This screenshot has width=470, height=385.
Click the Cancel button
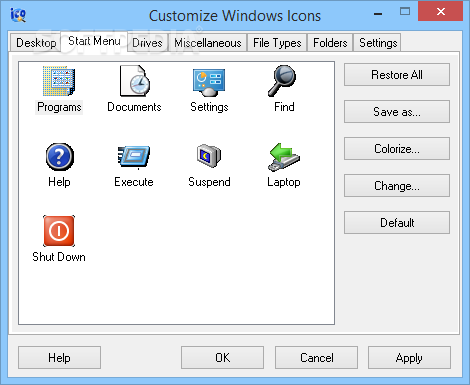tap(316, 358)
